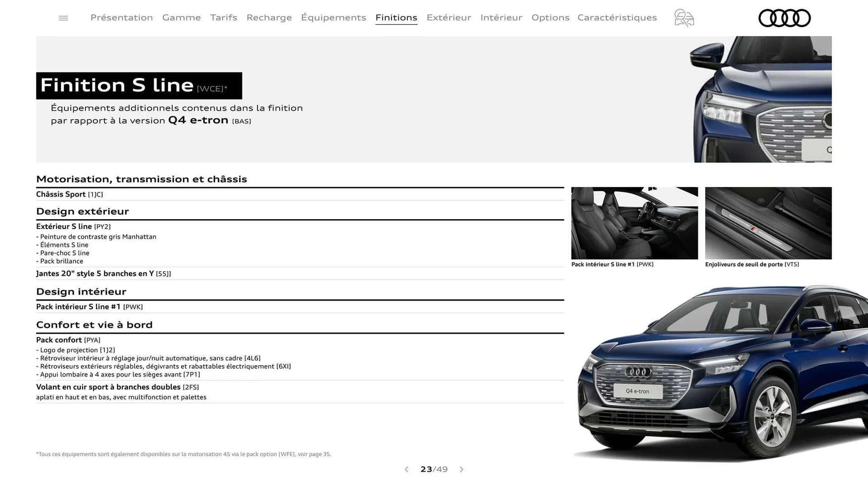Viewport: 868px width, 488px height.
Task: Open the Équipements section
Action: (x=333, y=18)
